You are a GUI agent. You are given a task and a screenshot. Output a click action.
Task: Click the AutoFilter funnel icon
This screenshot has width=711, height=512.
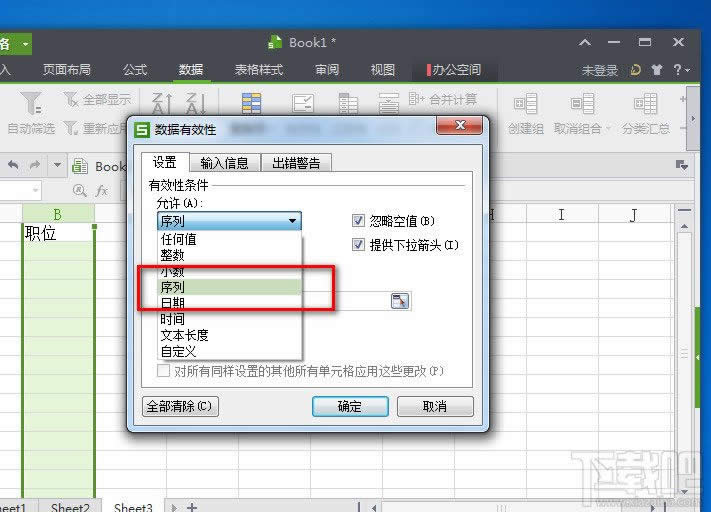click(31, 102)
